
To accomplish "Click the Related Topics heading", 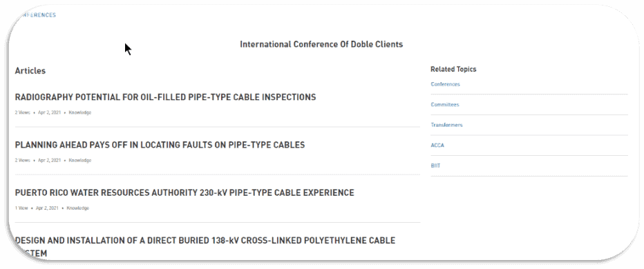I will (x=453, y=69).
